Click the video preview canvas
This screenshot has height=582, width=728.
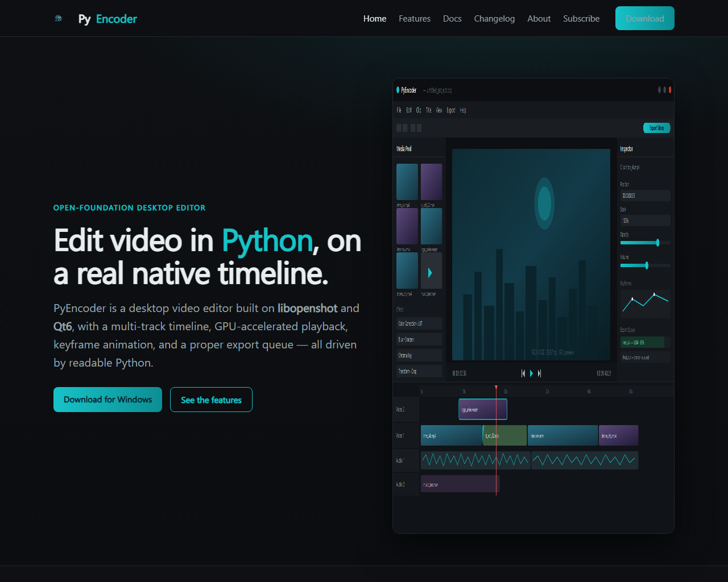pyautogui.click(x=531, y=255)
